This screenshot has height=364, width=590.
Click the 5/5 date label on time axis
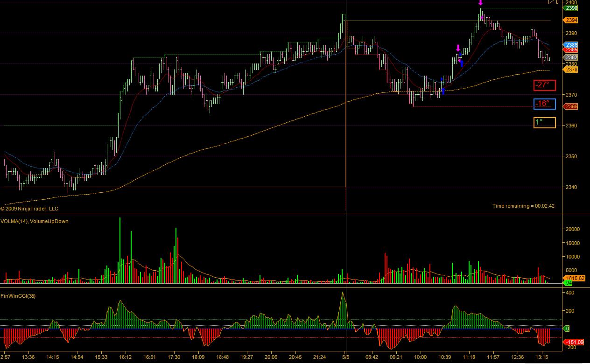[346, 357]
